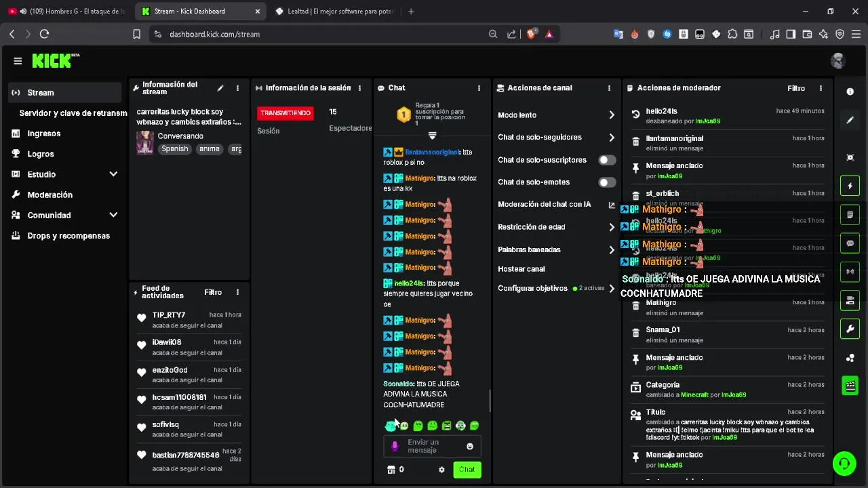Open Acciones de moderador three-dot menu
The image size is (868, 488).
[x=821, y=88]
